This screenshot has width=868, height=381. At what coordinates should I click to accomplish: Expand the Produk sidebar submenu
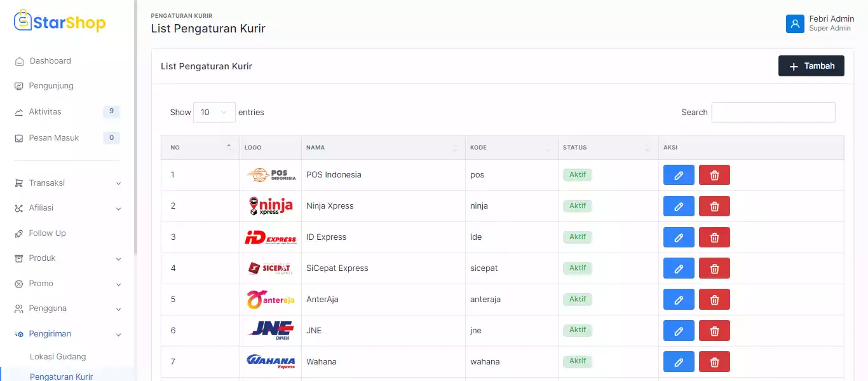coord(67,258)
